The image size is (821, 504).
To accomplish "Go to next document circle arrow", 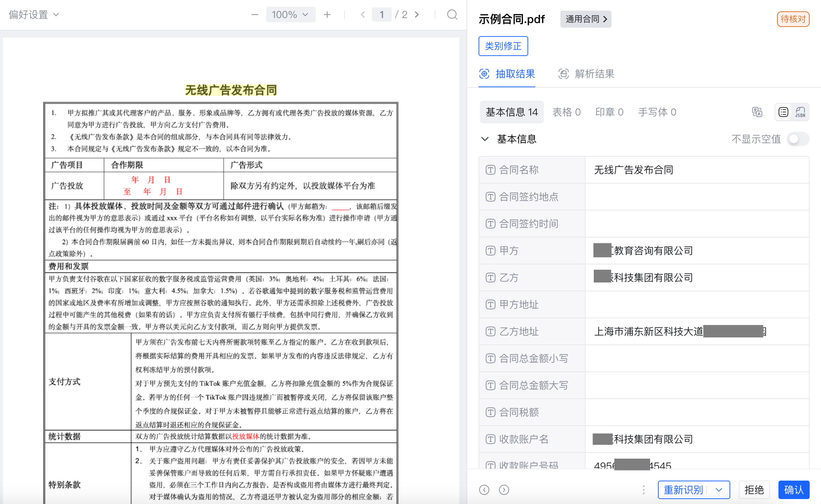I will pos(504,489).
